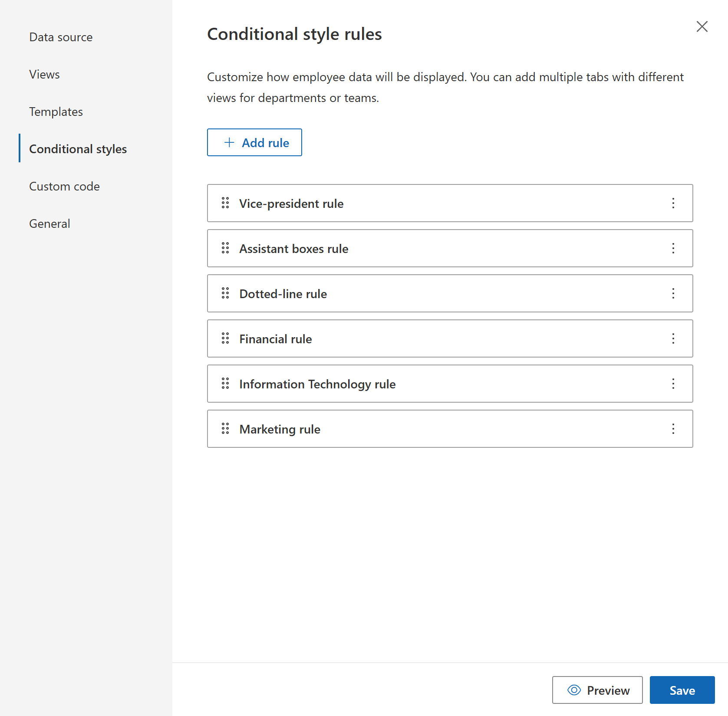
Task: Grab the Dotted-line rule drag handle
Action: pos(225,293)
